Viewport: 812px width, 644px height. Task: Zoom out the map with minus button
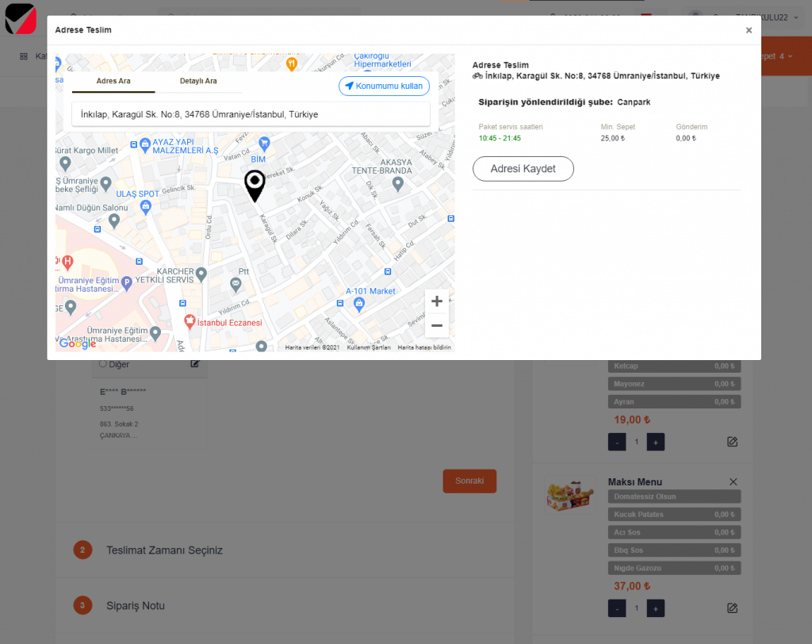coord(436,325)
